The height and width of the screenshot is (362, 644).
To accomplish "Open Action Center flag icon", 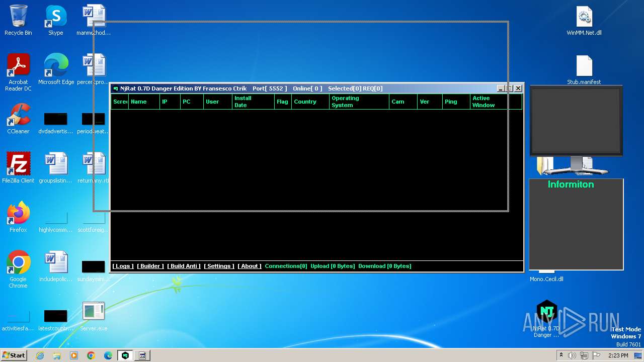I will 597,355.
